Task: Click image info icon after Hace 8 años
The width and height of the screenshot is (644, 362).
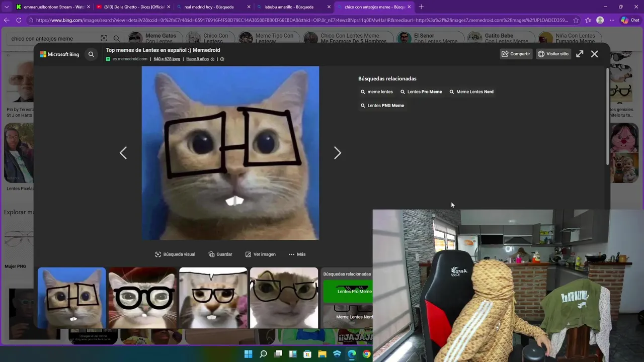Action: tap(222, 59)
